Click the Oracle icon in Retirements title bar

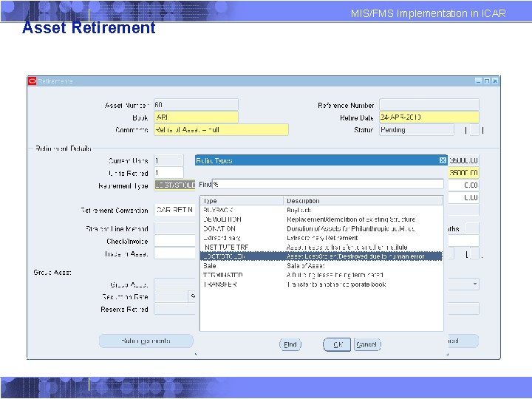point(33,81)
